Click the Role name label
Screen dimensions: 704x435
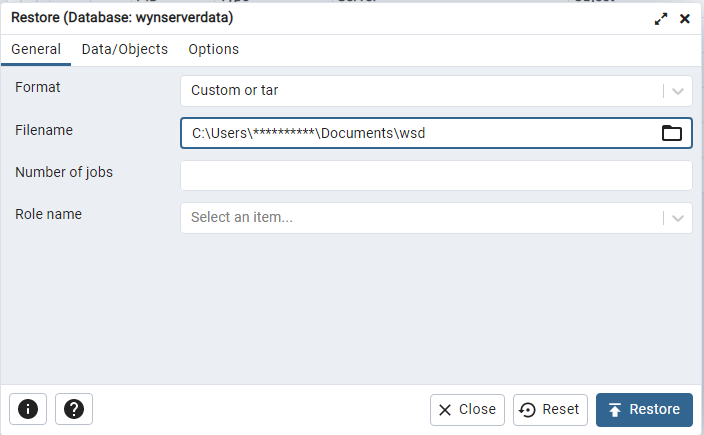click(49, 214)
